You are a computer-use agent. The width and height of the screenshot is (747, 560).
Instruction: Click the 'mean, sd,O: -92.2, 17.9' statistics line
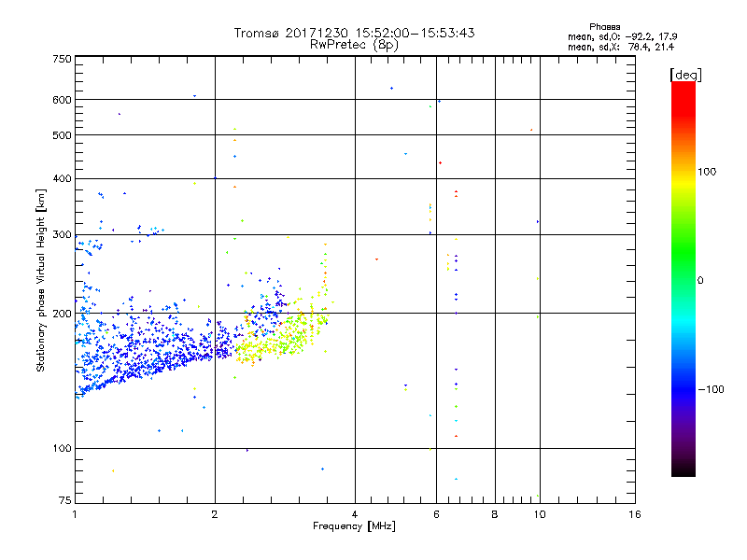pos(622,36)
